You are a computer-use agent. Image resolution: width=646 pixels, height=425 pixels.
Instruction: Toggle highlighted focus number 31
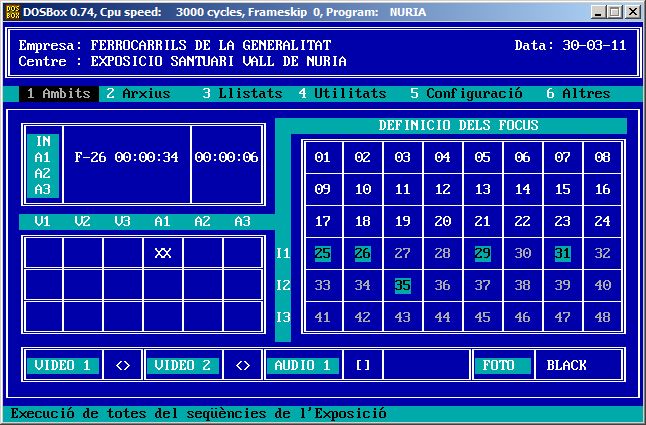click(x=562, y=254)
